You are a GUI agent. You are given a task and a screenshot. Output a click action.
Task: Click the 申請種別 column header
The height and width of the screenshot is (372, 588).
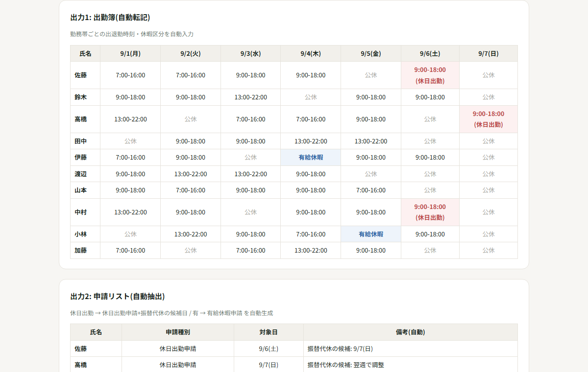178,332
